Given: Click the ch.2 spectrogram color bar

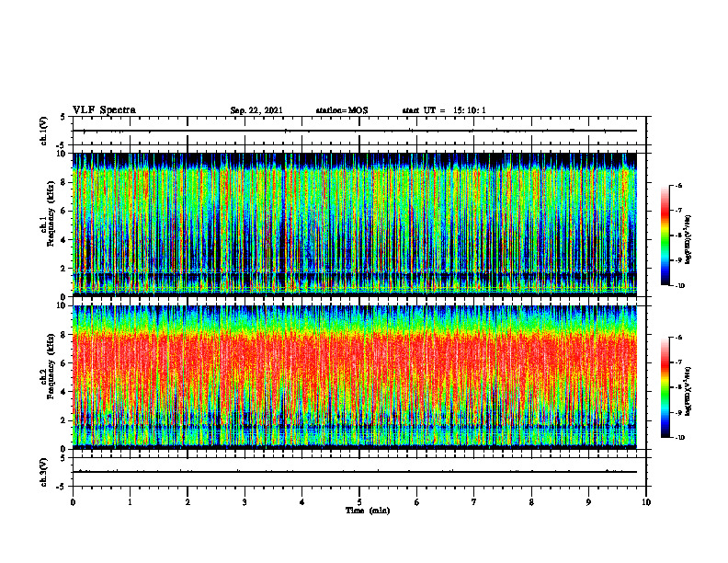Looking at the screenshot, I should tap(665, 387).
